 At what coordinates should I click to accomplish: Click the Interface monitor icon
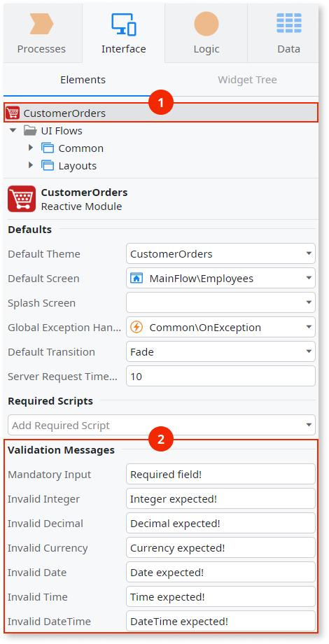[124, 23]
